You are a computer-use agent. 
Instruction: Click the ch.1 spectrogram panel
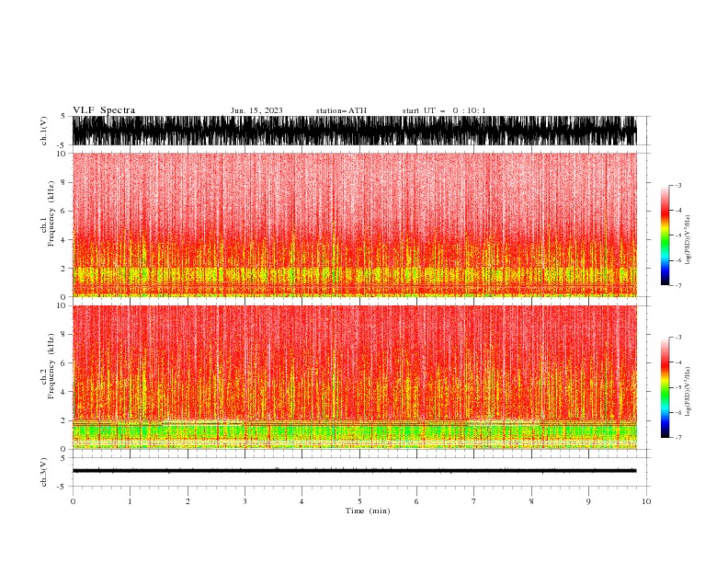tap(354, 224)
